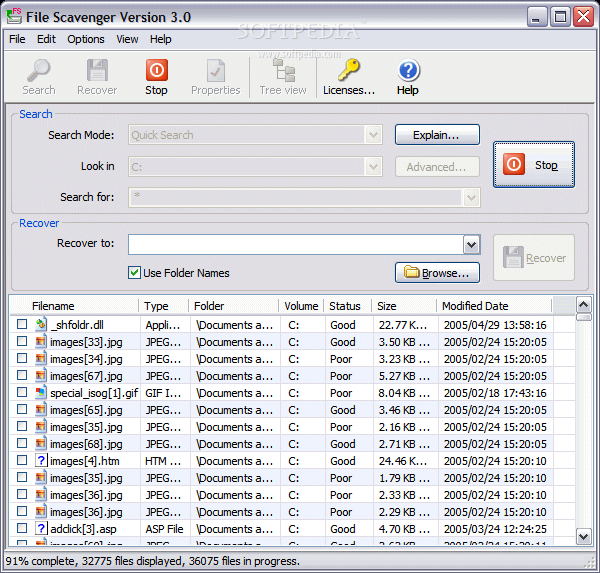This screenshot has width=600, height=573.
Task: Sort by the Status column header
Action: point(348,306)
